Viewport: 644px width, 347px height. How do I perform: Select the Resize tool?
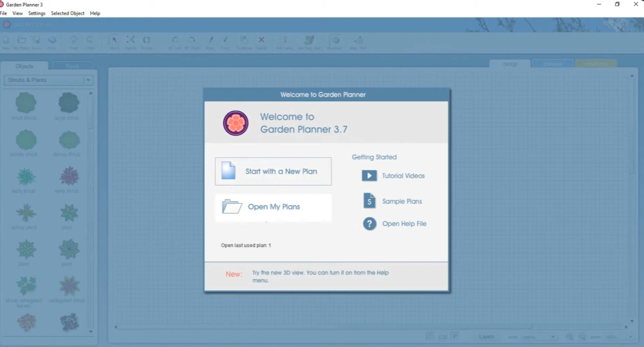[130, 42]
